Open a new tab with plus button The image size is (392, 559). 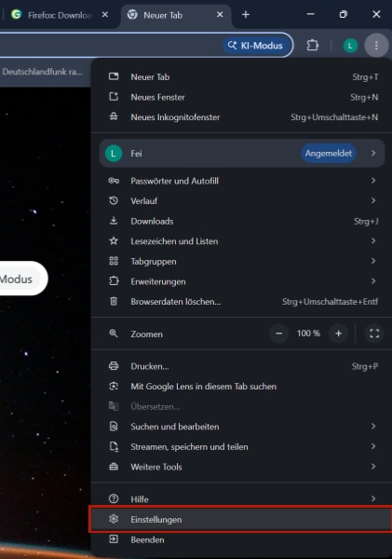pyautogui.click(x=246, y=15)
